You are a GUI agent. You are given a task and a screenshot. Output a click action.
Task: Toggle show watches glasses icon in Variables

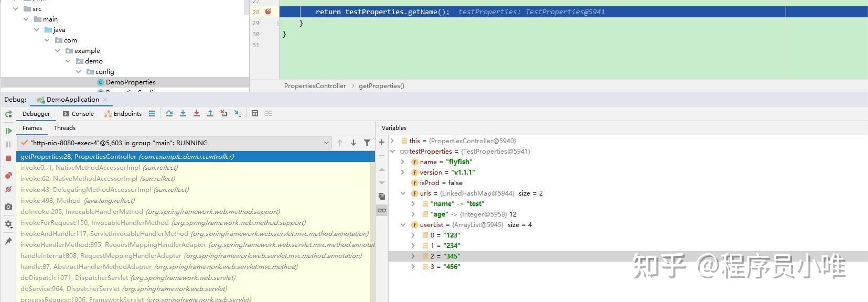point(382,210)
